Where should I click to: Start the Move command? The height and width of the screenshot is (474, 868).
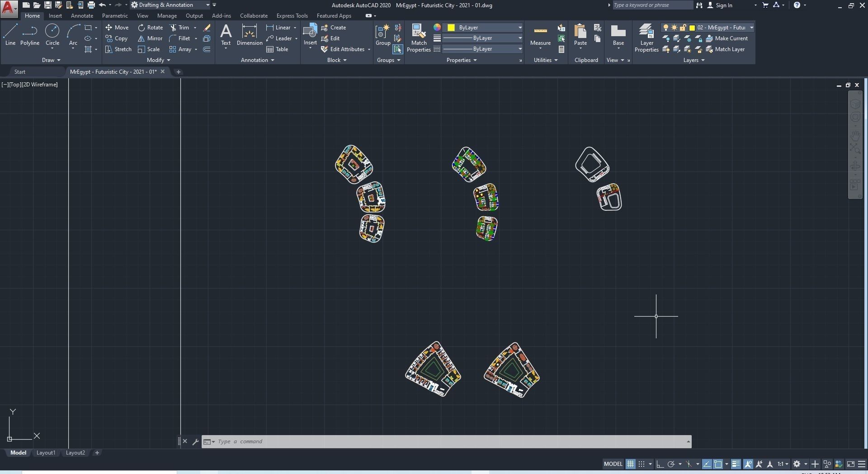tap(117, 28)
